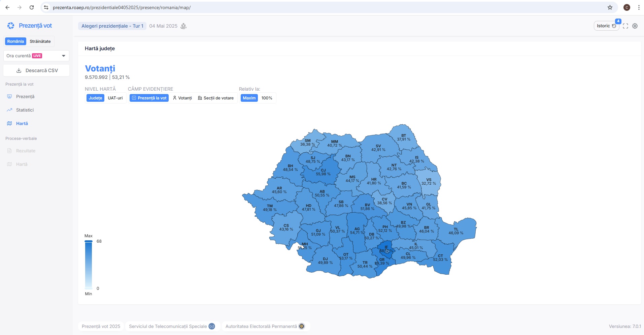Reload the page in the browser
This screenshot has width=644, height=335.
click(32, 7)
